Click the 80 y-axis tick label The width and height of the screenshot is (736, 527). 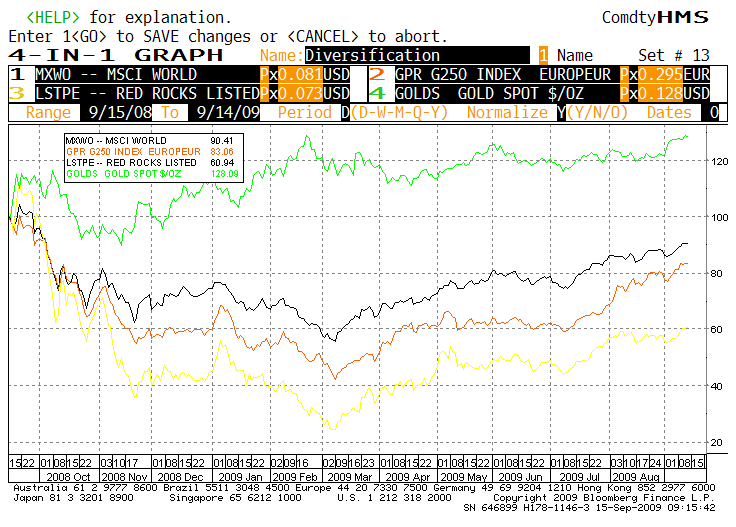pos(716,273)
